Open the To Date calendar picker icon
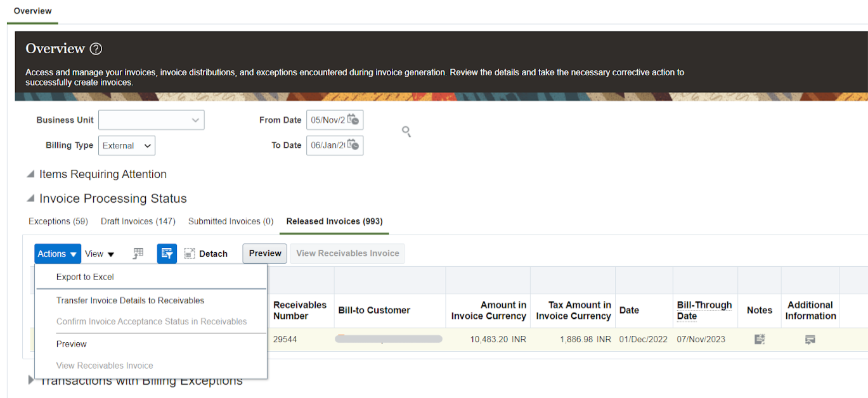This screenshot has height=398, width=868. pyautogui.click(x=356, y=145)
